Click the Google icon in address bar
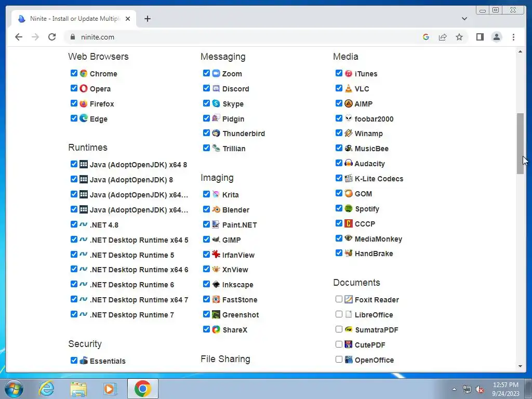 coord(426,37)
